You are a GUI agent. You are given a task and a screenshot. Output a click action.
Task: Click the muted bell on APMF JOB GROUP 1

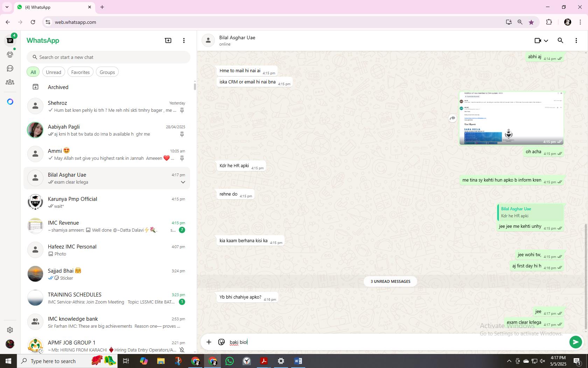[182, 350]
